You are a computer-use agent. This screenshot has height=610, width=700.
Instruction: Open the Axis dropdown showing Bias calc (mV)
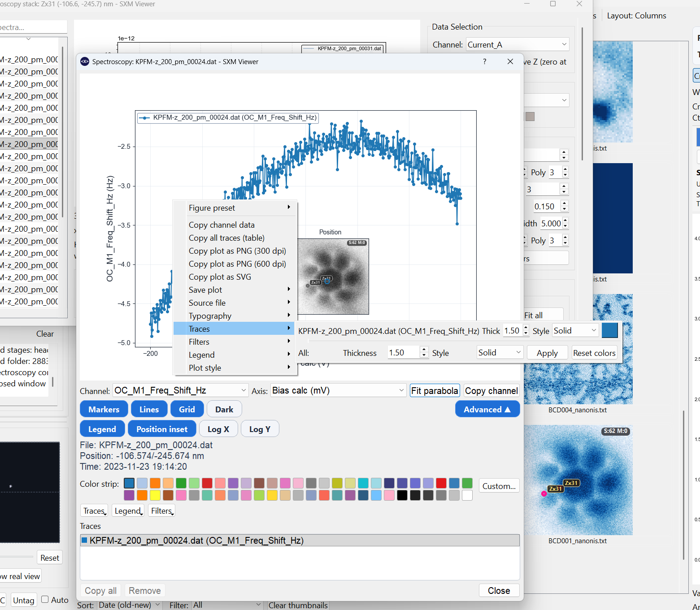click(x=338, y=390)
